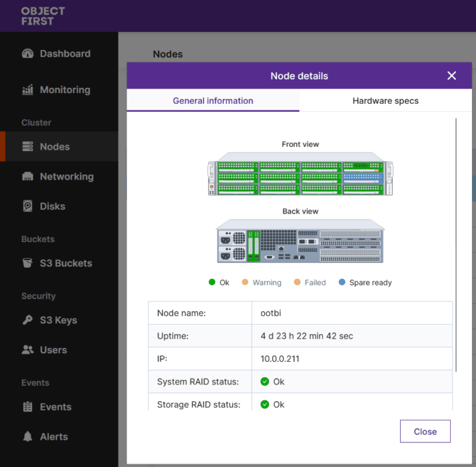Click the dialog vertical scrollbar
The image size is (476, 467).
pyautogui.click(x=456, y=245)
